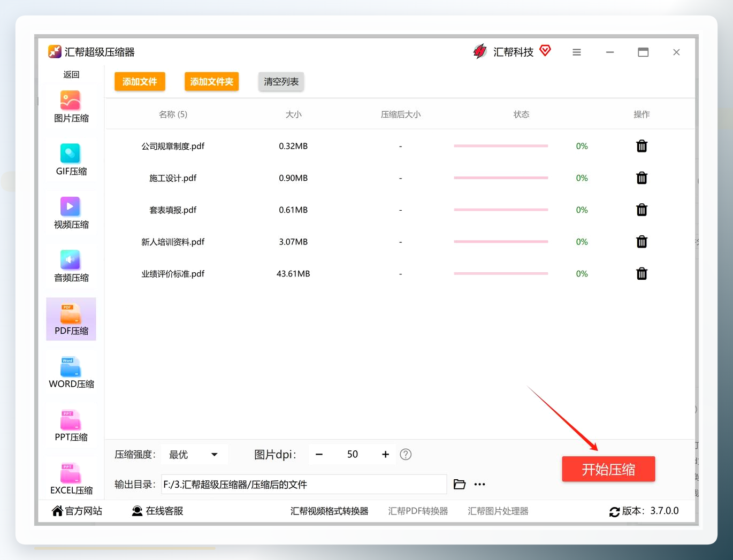Click the progress bar for 业绩评价标准.pdf
This screenshot has width=733, height=560.
tap(501, 274)
